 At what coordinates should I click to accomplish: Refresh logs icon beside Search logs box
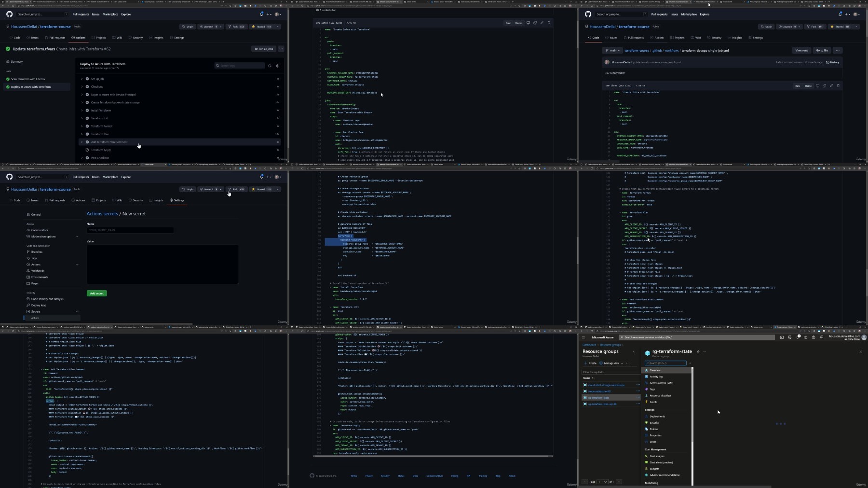[x=270, y=66]
